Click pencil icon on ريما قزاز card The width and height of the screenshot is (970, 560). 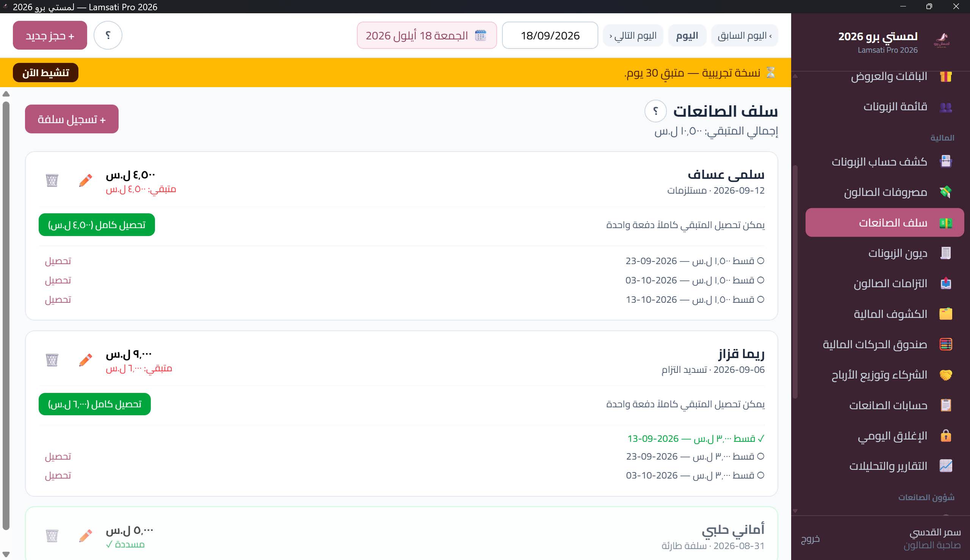[x=85, y=360]
